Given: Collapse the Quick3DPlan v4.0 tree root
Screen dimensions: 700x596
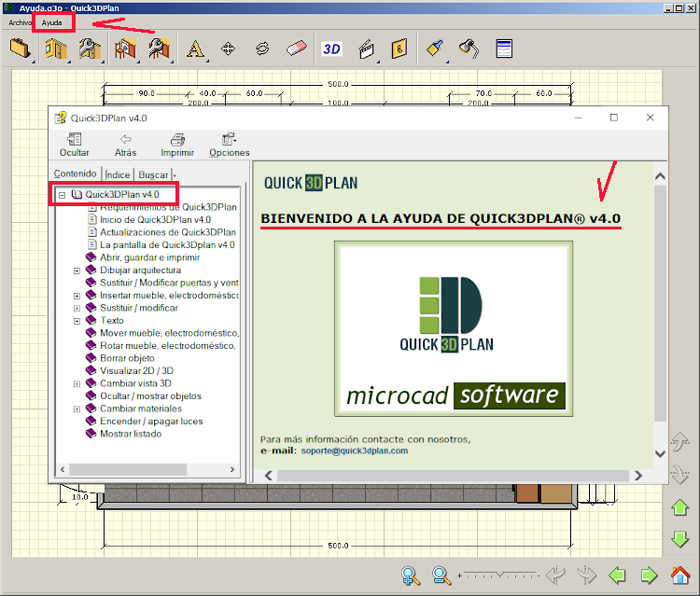Looking at the screenshot, I should [62, 195].
